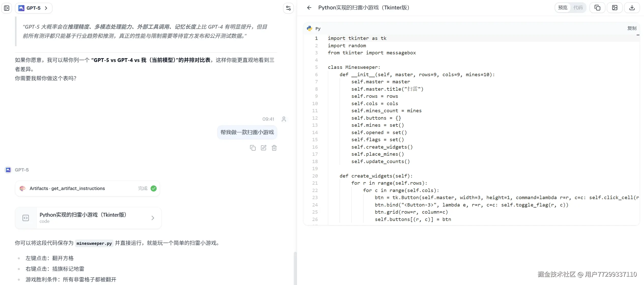Expand the GPT-5 model selector chevron
The image size is (644, 285).
[46, 8]
